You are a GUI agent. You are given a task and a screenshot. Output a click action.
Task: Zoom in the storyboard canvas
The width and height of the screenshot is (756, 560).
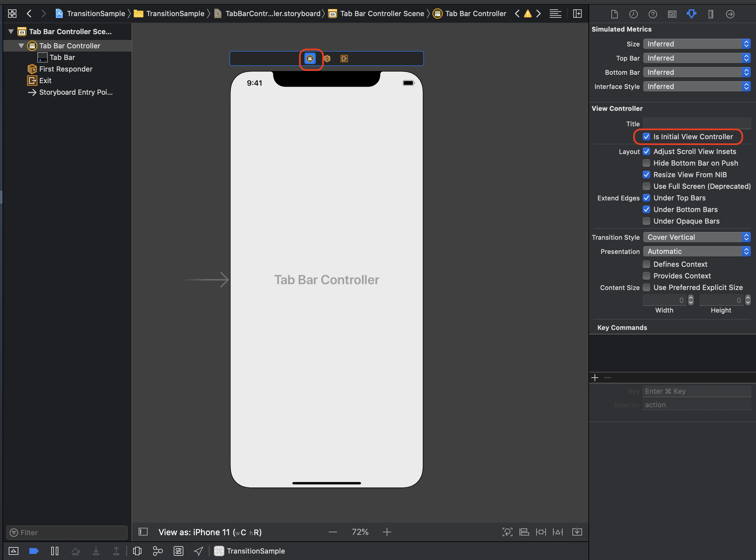tap(387, 532)
